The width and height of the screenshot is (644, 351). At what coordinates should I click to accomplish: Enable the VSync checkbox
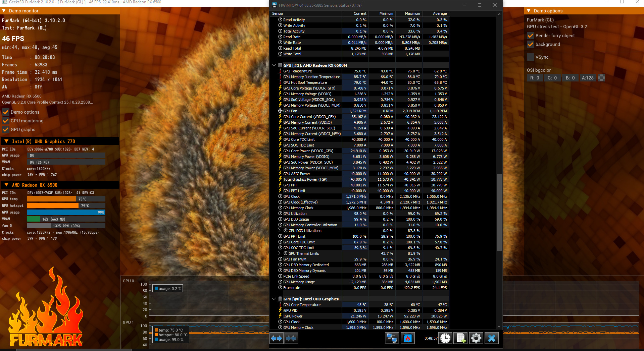pyautogui.click(x=531, y=57)
